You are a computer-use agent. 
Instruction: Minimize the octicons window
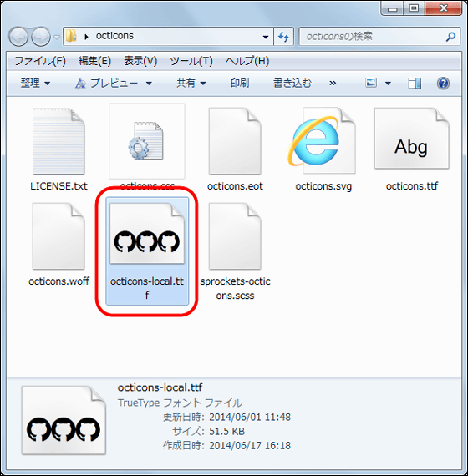pyautogui.click(x=392, y=8)
